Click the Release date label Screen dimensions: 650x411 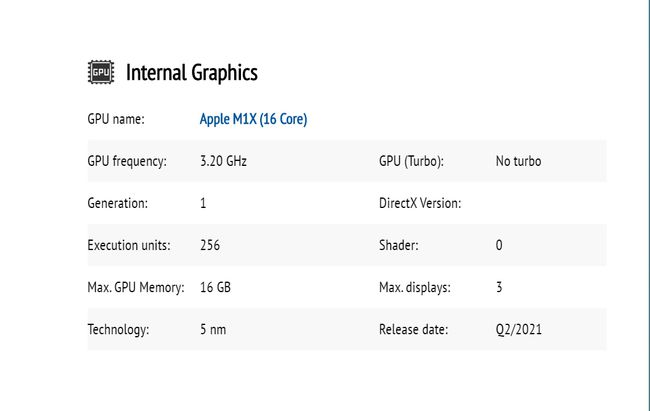coord(413,329)
